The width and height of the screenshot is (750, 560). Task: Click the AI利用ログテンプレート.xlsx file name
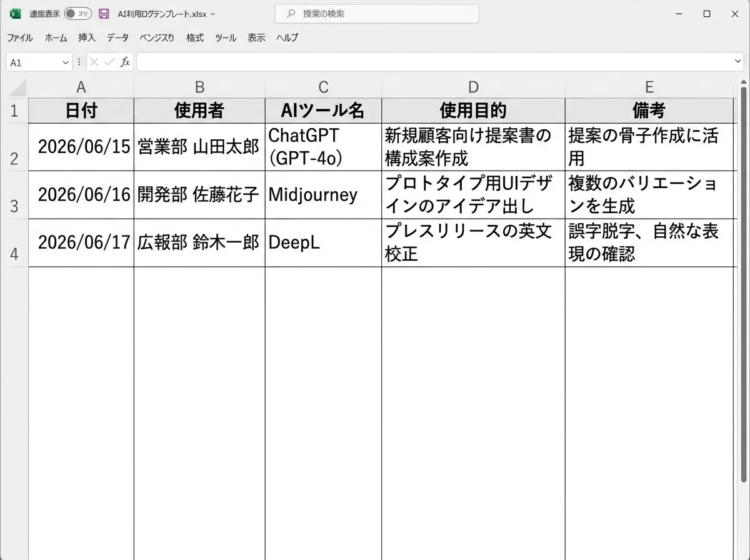point(162,14)
